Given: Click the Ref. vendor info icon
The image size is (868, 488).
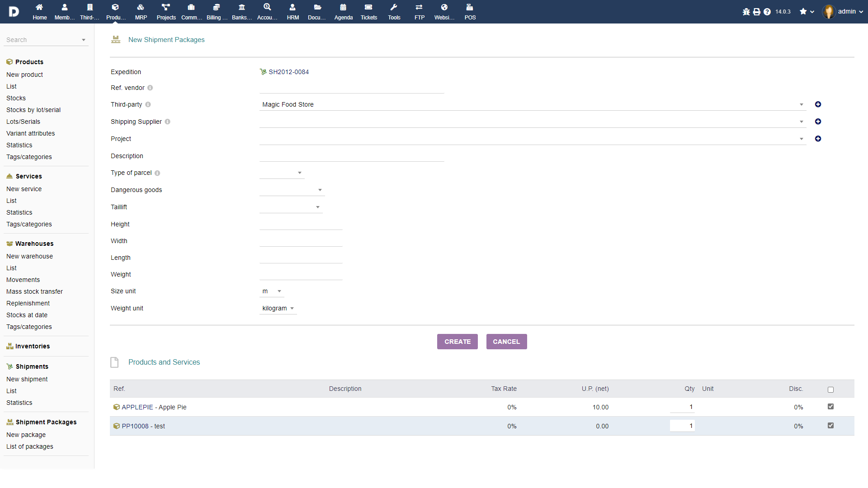Looking at the screenshot, I should (150, 88).
